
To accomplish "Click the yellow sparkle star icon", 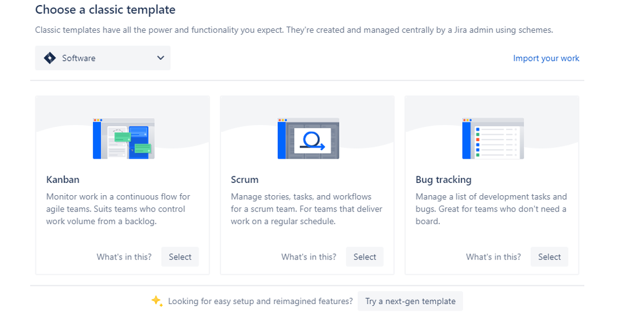I will (157, 301).
